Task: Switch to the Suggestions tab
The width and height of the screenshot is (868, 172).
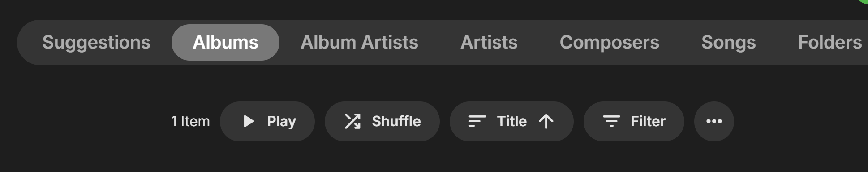Action: click(96, 42)
